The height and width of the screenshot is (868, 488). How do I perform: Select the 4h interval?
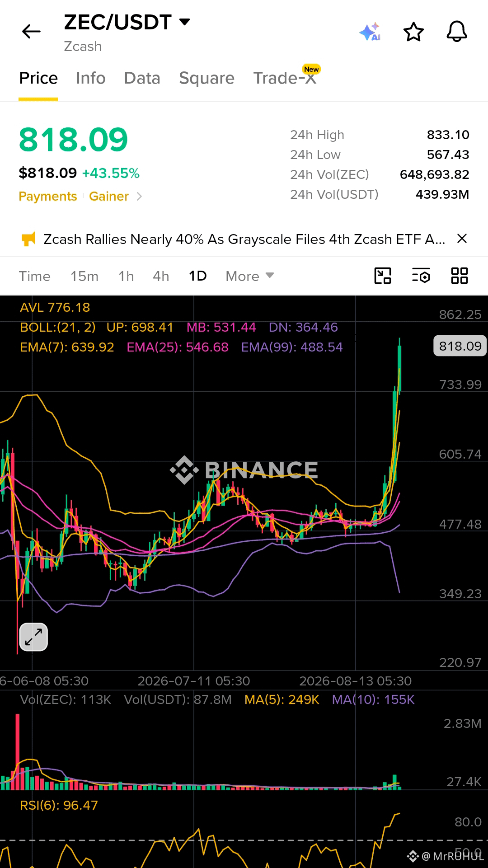pos(161,276)
